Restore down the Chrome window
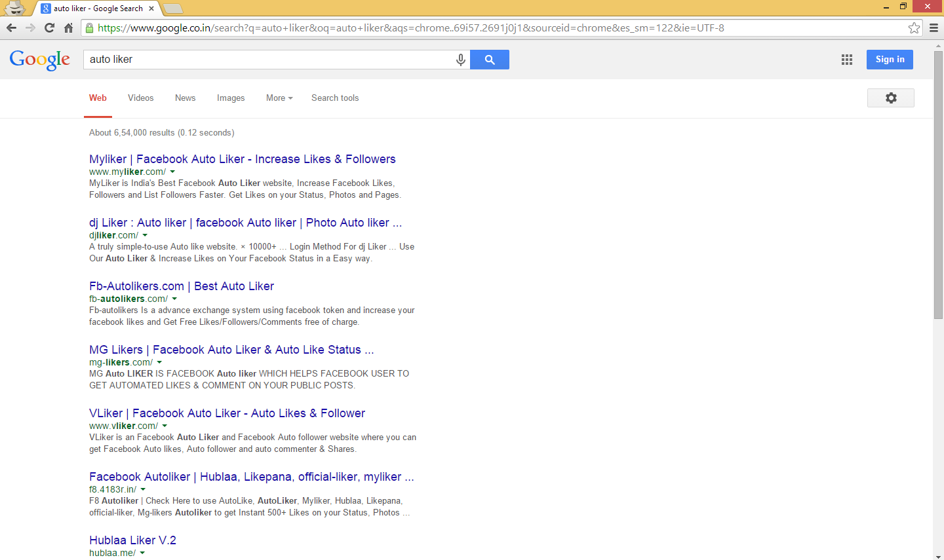Viewport: 944px width, 560px height. 903,7
